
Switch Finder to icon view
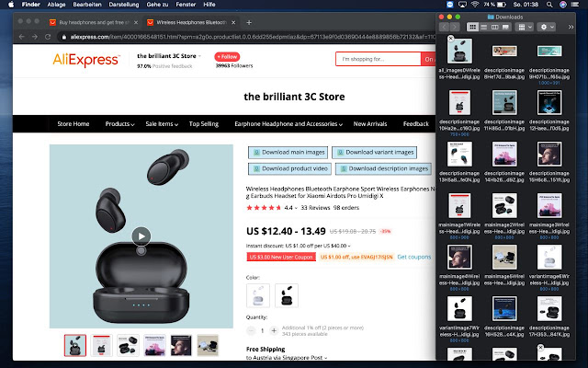(x=471, y=27)
